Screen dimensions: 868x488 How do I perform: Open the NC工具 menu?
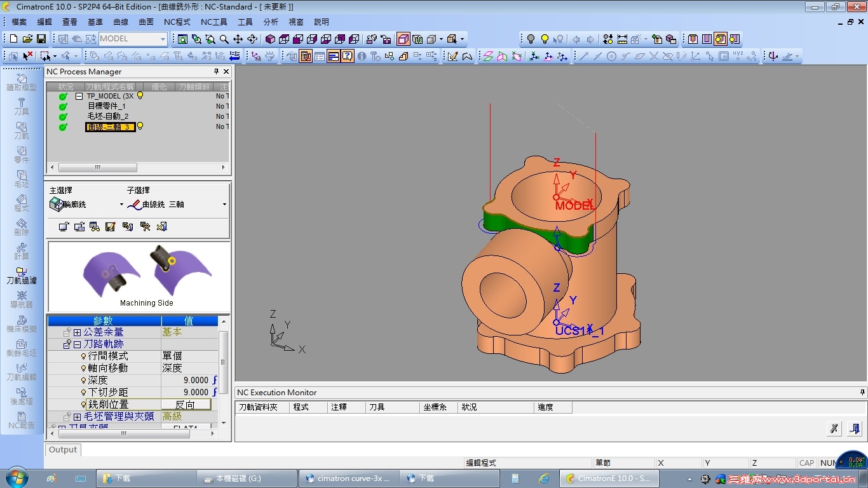coord(214,22)
